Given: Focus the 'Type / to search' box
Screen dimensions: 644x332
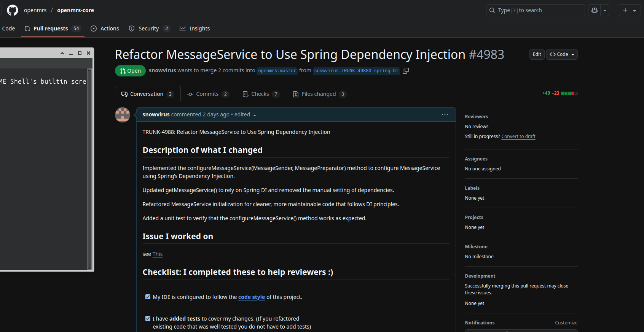Looking at the screenshot, I should [x=535, y=10].
